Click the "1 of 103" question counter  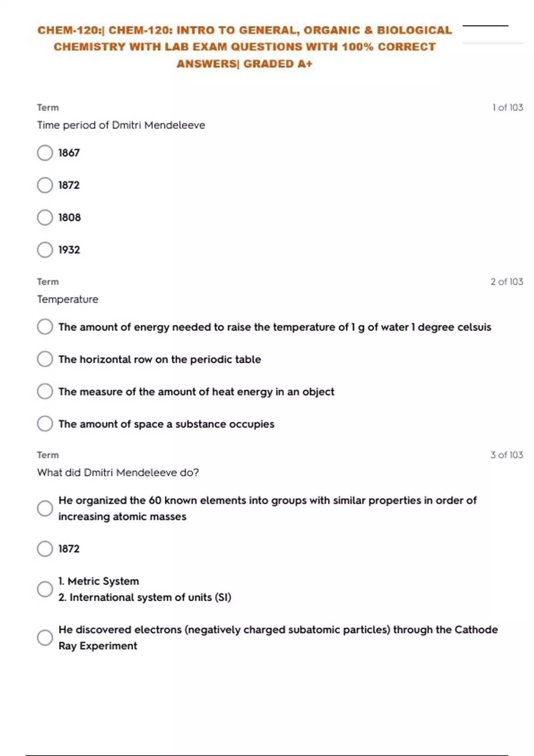(507, 108)
